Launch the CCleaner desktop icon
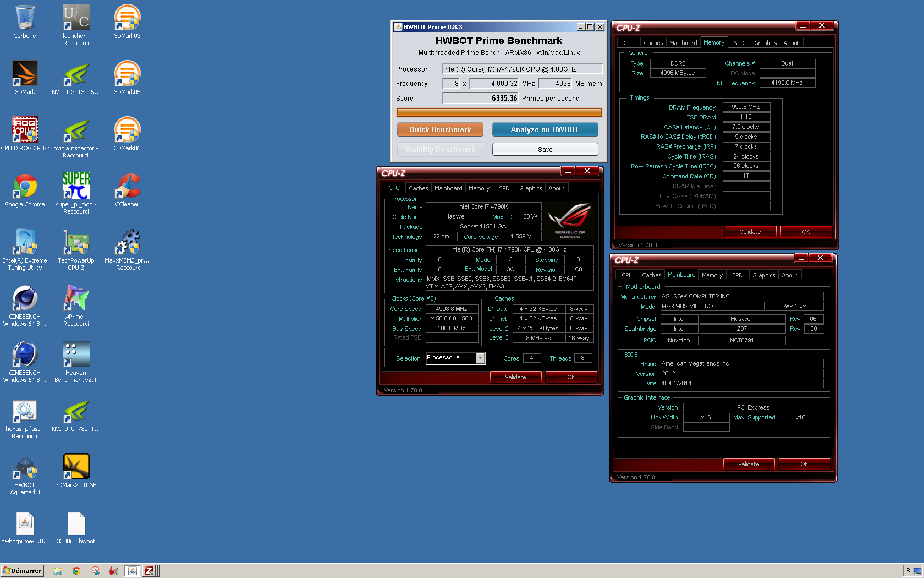Image resolution: width=924 pixels, height=578 pixels. tap(127, 186)
